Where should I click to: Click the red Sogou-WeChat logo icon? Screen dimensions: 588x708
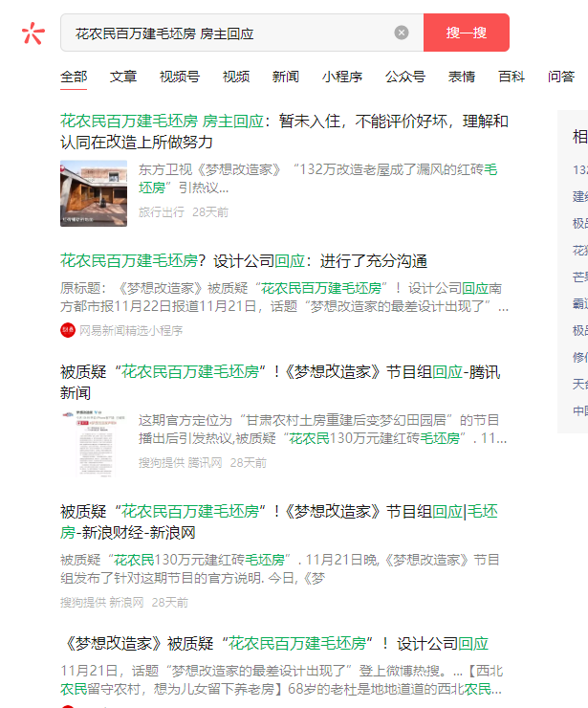pos(33,33)
